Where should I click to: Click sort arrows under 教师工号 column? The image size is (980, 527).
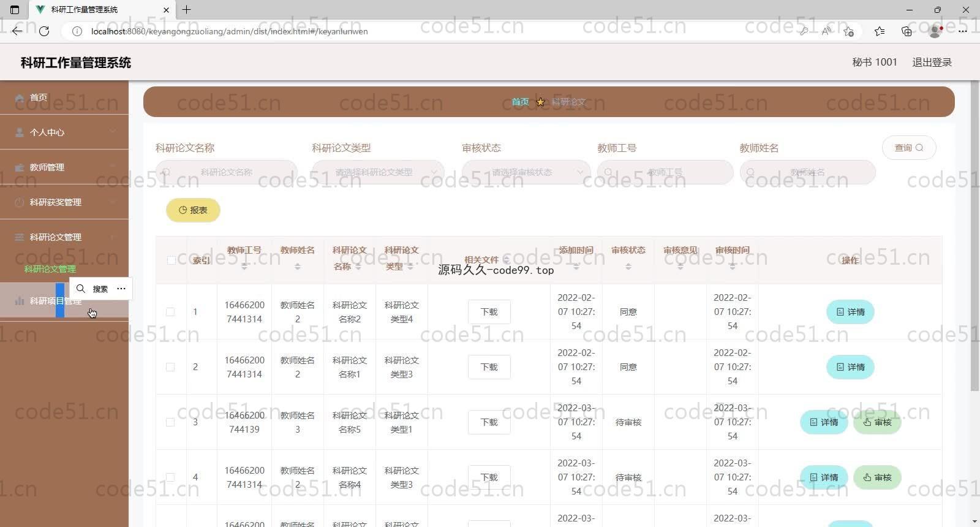click(x=244, y=267)
